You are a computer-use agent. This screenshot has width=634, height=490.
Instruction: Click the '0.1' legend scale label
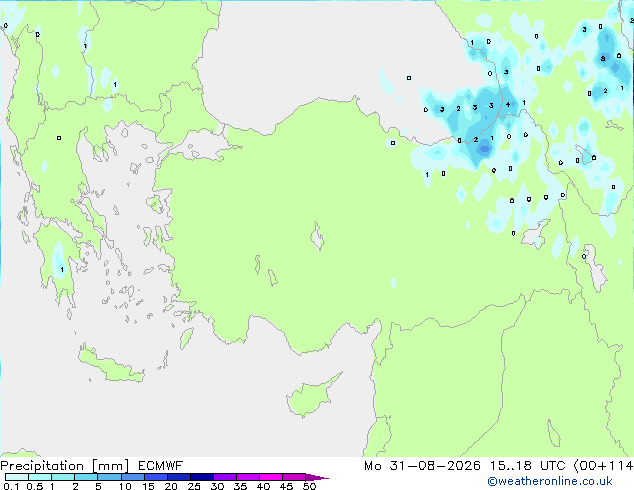click(x=11, y=486)
